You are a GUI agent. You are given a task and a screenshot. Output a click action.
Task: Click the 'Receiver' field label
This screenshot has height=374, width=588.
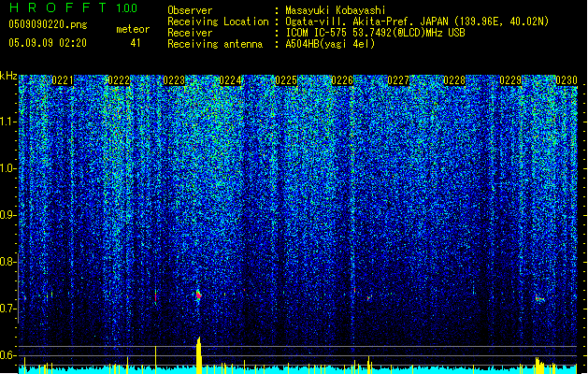tap(190, 33)
